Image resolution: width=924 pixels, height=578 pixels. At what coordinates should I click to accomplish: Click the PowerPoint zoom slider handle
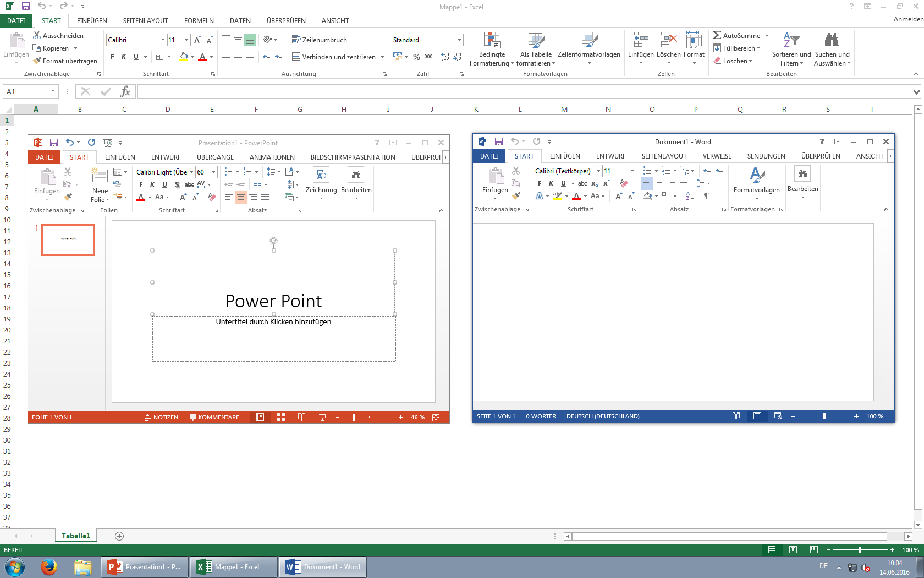coord(354,417)
